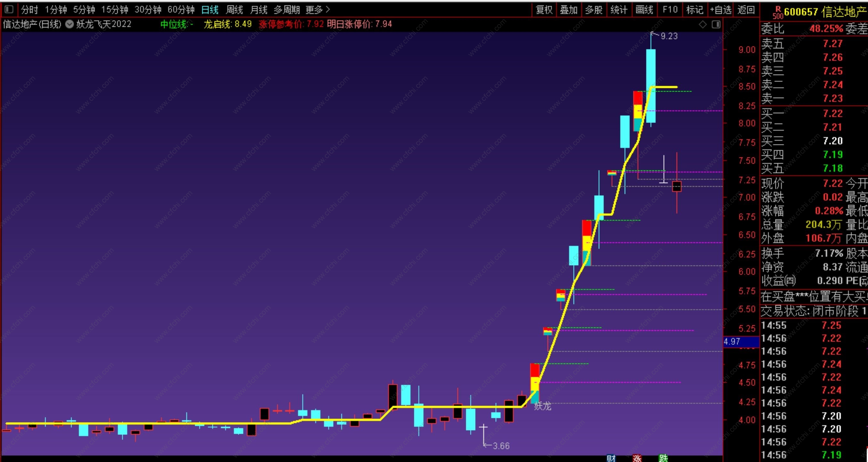Open the 复权 adjustment menu
Image resolution: width=868 pixels, height=462 pixels.
tap(544, 9)
